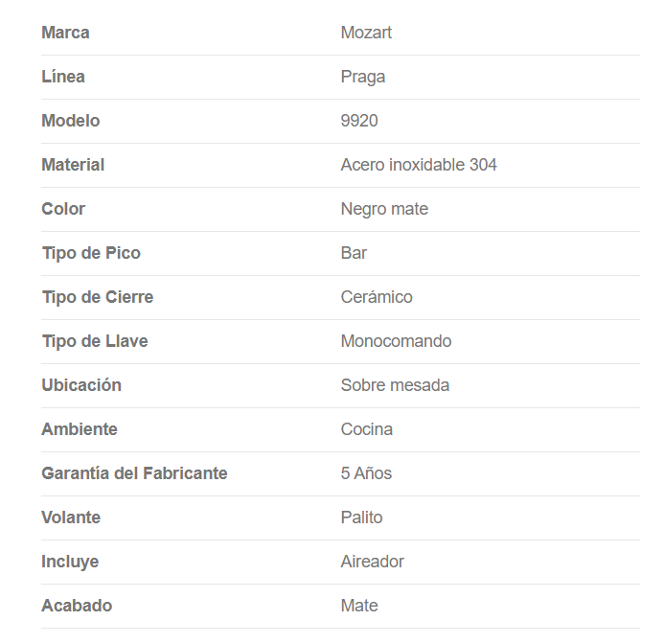Click the 'Praga' line value
The width and height of the screenshot is (664, 644).
pos(363,77)
